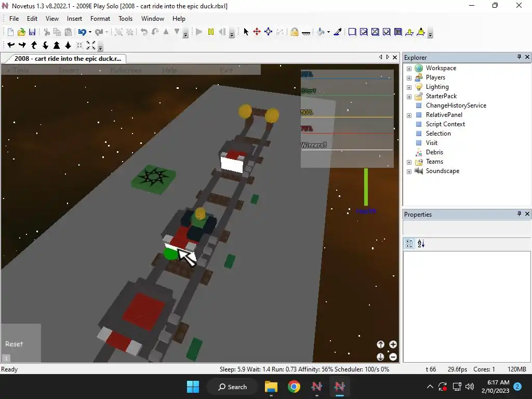
Task: Switch Properties to Alphabetical sort
Action: pyautogui.click(x=421, y=244)
